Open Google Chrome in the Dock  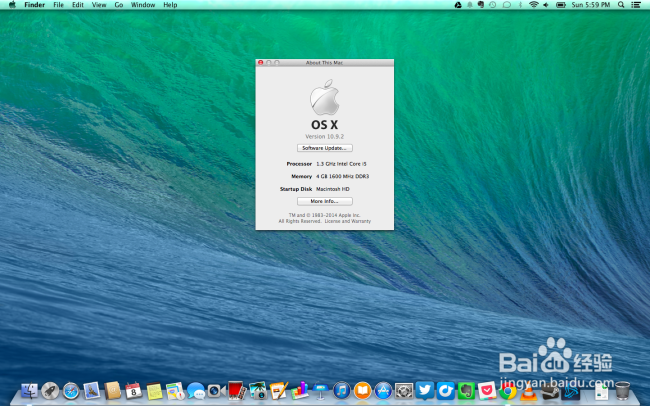coord(508,391)
